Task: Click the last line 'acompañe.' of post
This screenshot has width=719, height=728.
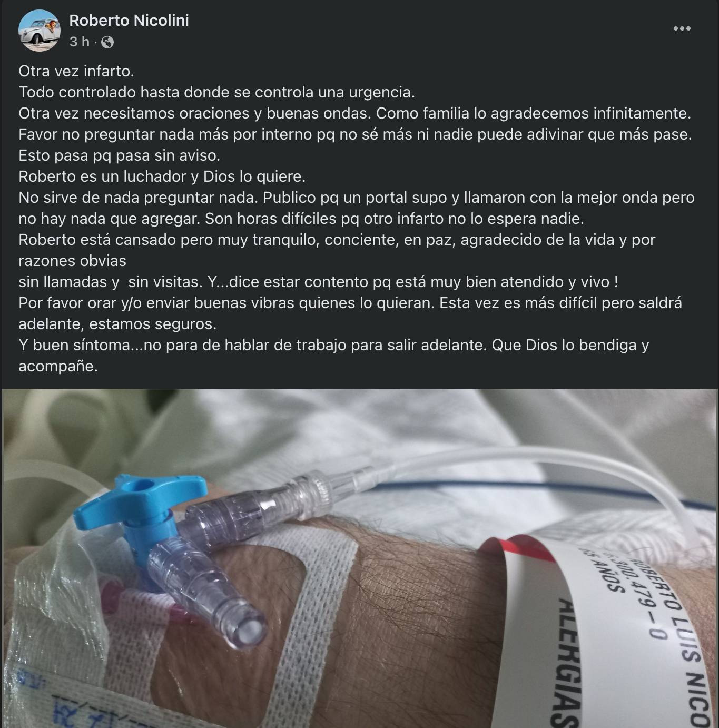Action: [x=58, y=366]
